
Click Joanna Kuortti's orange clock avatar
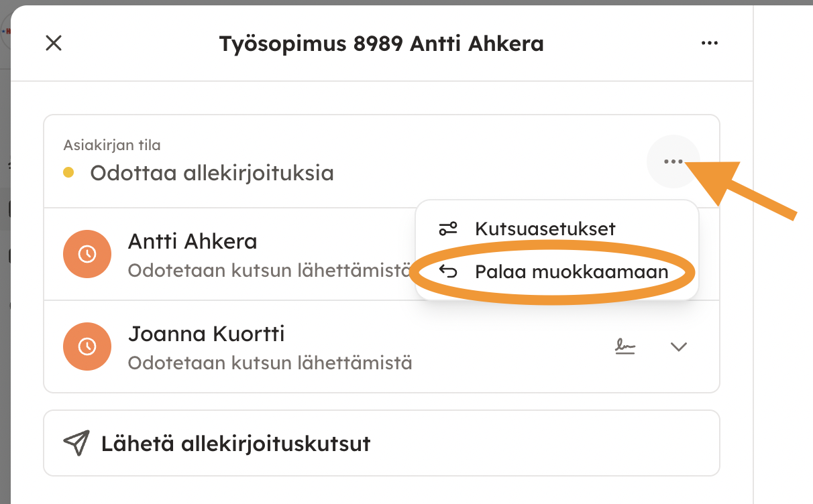click(x=87, y=346)
